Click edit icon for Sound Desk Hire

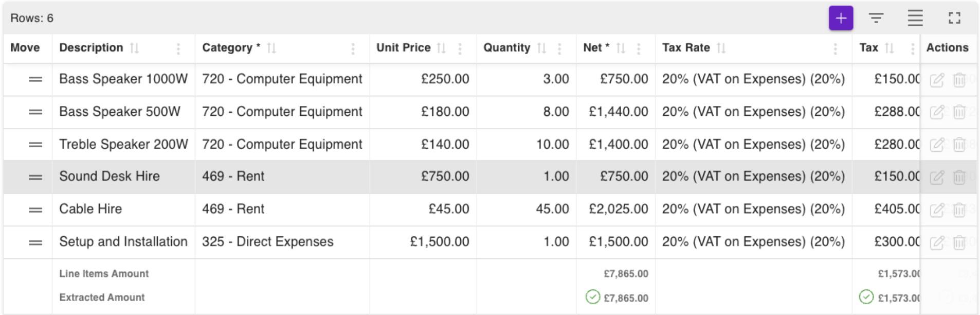pyautogui.click(x=937, y=177)
